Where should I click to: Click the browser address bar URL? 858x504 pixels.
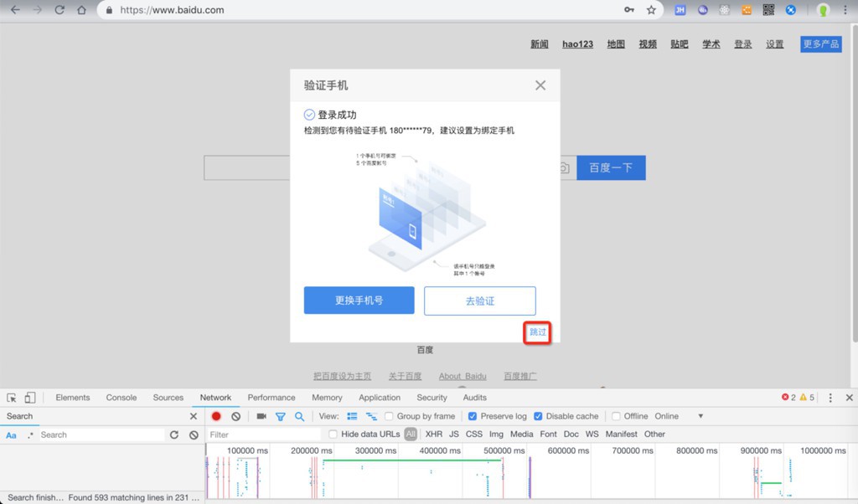172,10
